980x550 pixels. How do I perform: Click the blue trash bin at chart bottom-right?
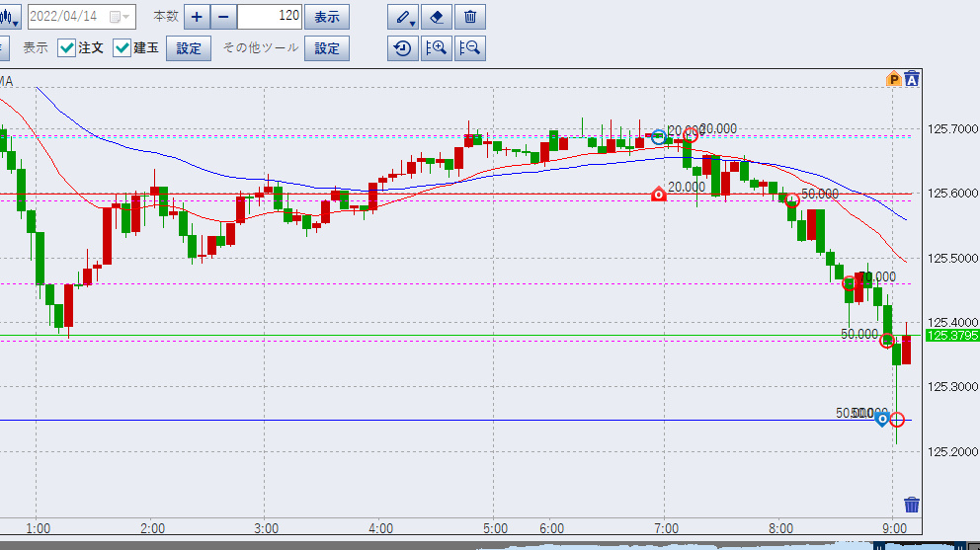[912, 506]
